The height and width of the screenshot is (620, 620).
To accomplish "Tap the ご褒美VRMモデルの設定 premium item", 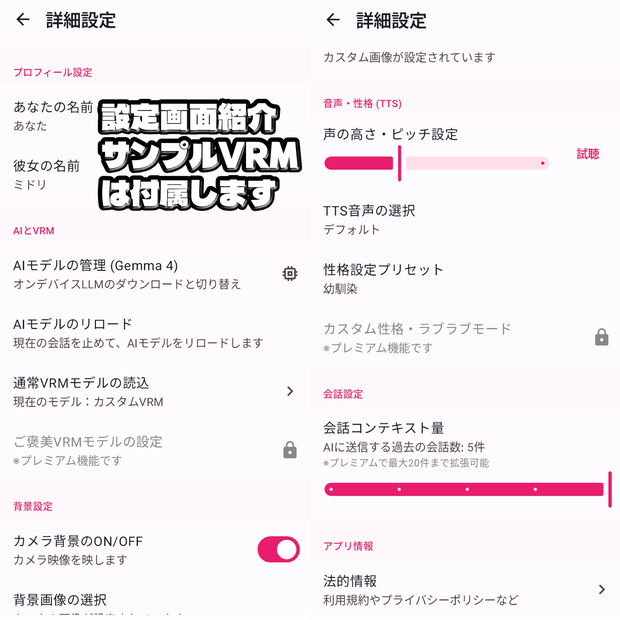I will point(155,450).
